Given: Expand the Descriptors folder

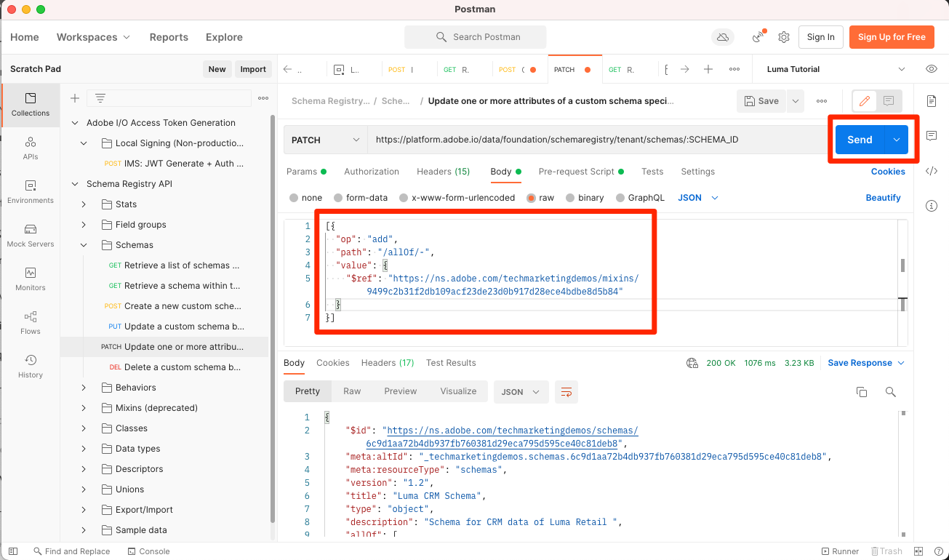Looking at the screenshot, I should pyautogui.click(x=84, y=469).
